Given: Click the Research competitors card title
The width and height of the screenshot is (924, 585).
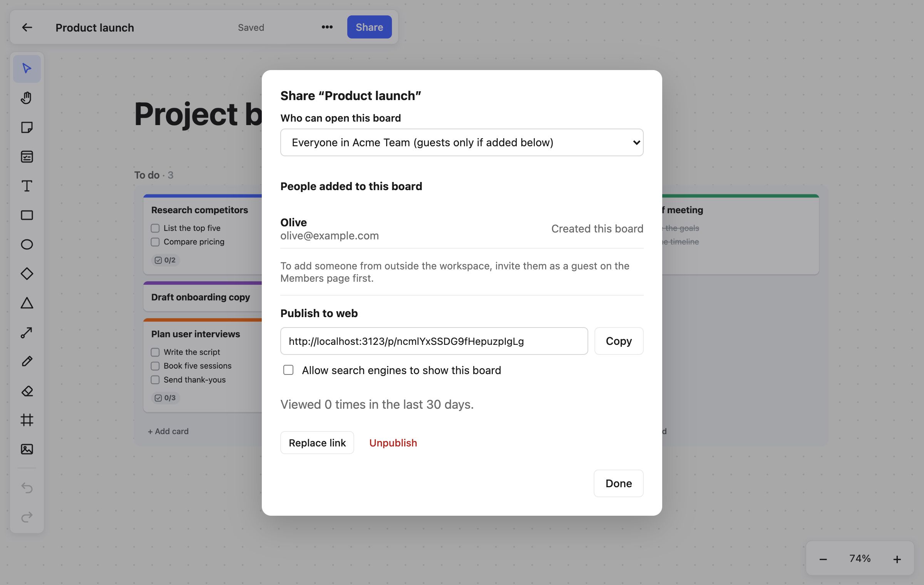Looking at the screenshot, I should (x=199, y=210).
